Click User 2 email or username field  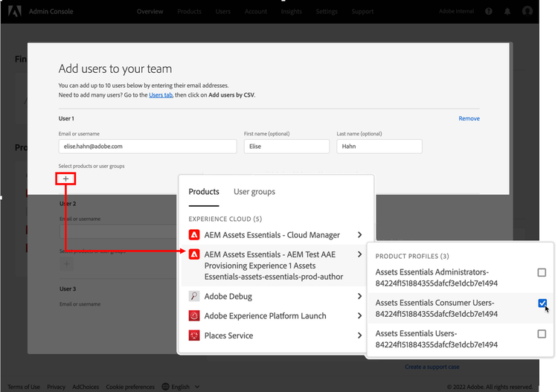[119, 231]
